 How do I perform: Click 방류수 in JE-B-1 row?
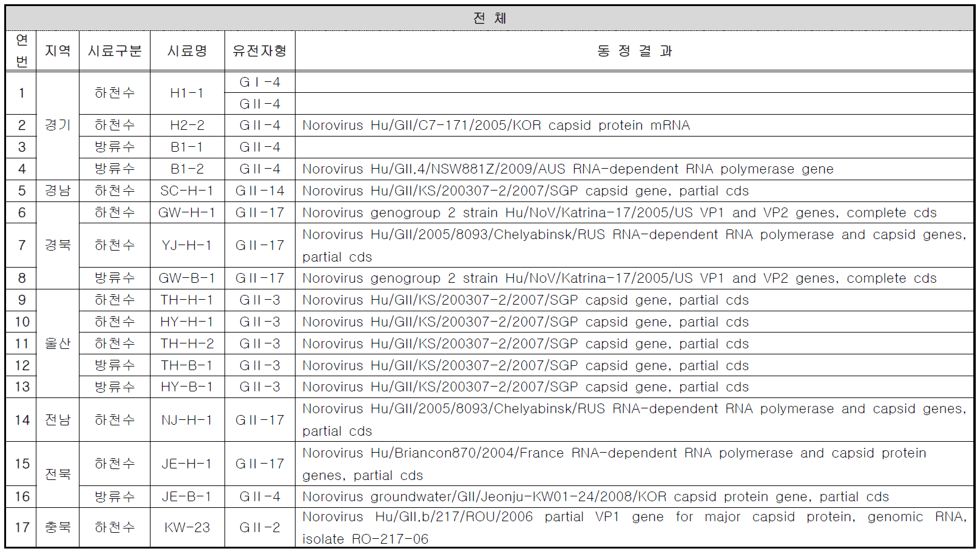coord(115,496)
